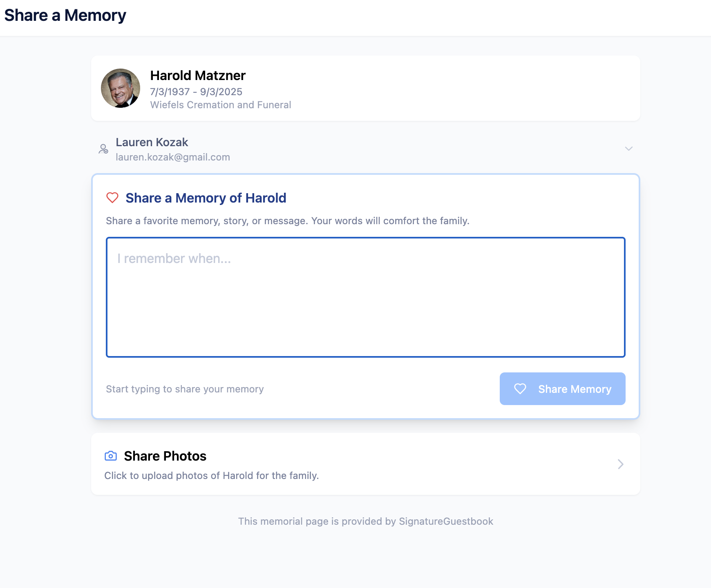Click the "Share a Memory" page title
This screenshot has height=588, width=711.
[x=65, y=16]
